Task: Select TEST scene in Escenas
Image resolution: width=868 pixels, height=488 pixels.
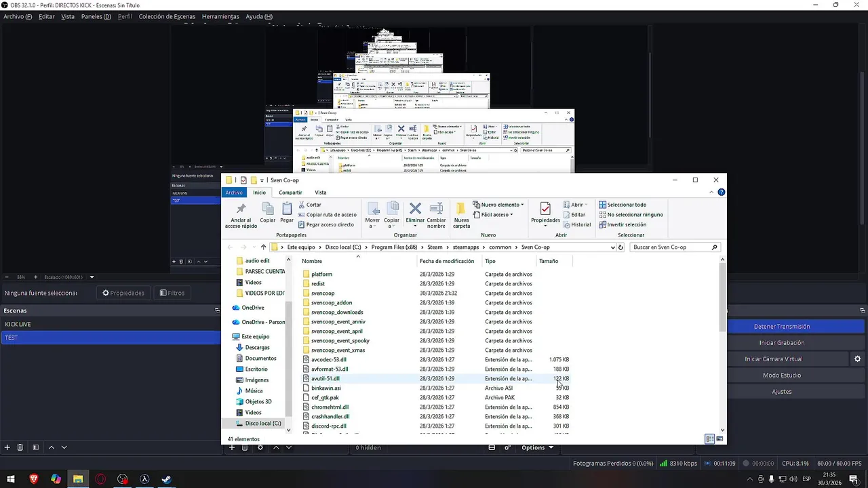Action: (x=111, y=338)
